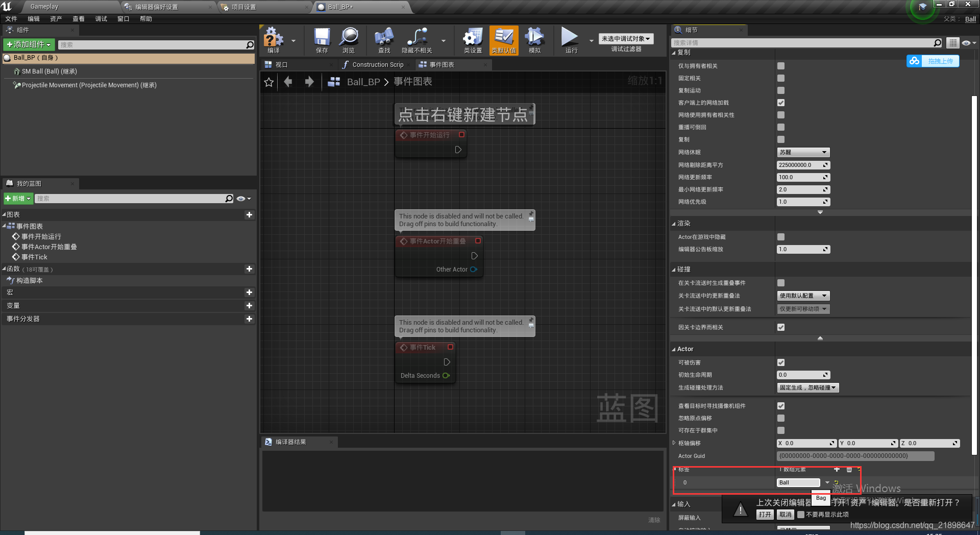Click the favorite star icon in graph bar
Screen dimensions: 980x535
tap(269, 82)
